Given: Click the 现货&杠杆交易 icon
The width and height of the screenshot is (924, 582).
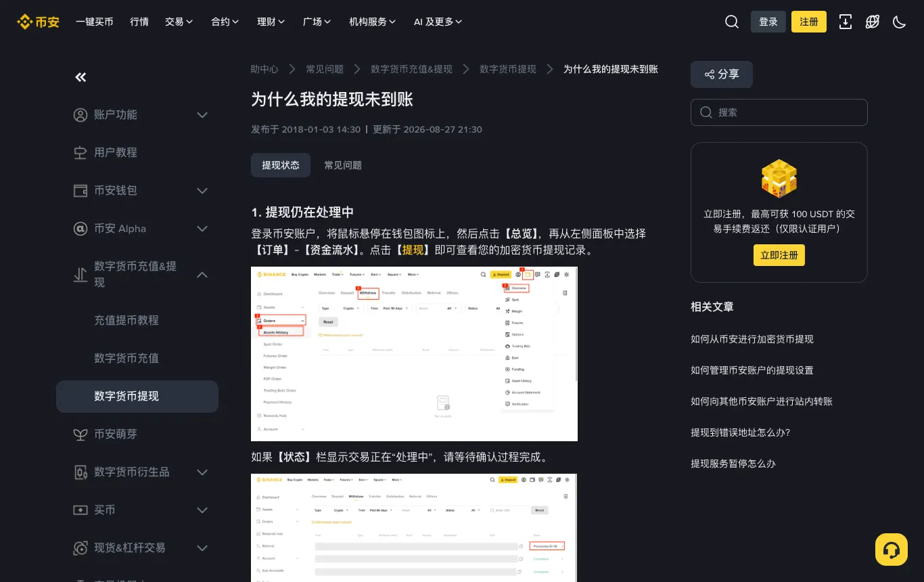Looking at the screenshot, I should tap(80, 548).
